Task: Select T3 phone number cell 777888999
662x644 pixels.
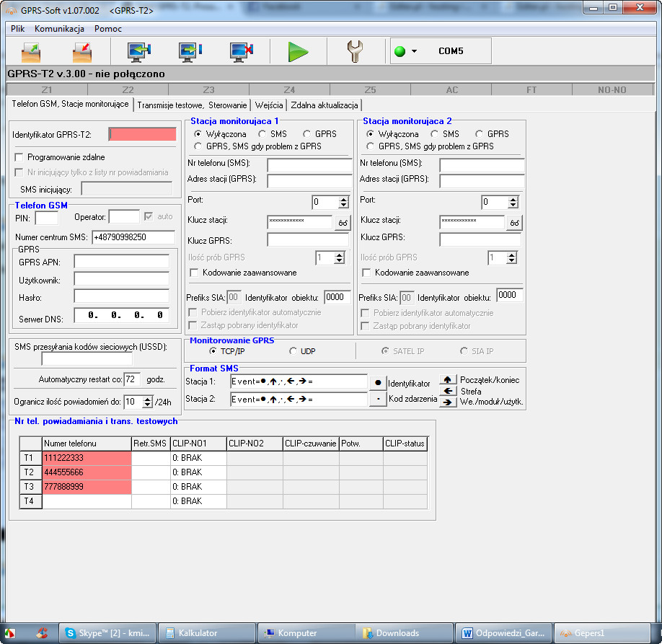Action: tap(87, 487)
